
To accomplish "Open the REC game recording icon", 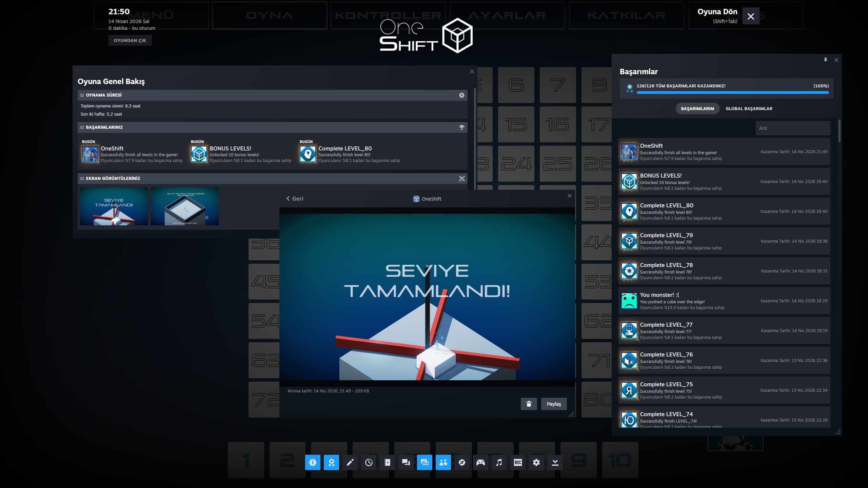I will coord(518,462).
